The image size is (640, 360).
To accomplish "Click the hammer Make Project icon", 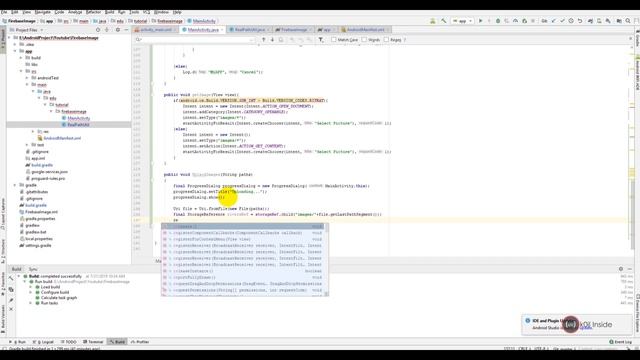I will pos(443,21).
